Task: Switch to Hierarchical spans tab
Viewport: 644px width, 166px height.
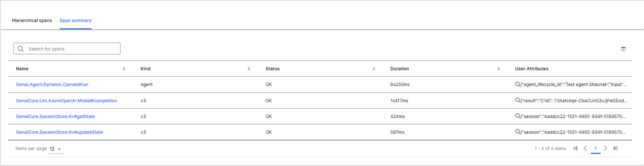Action: click(32, 20)
